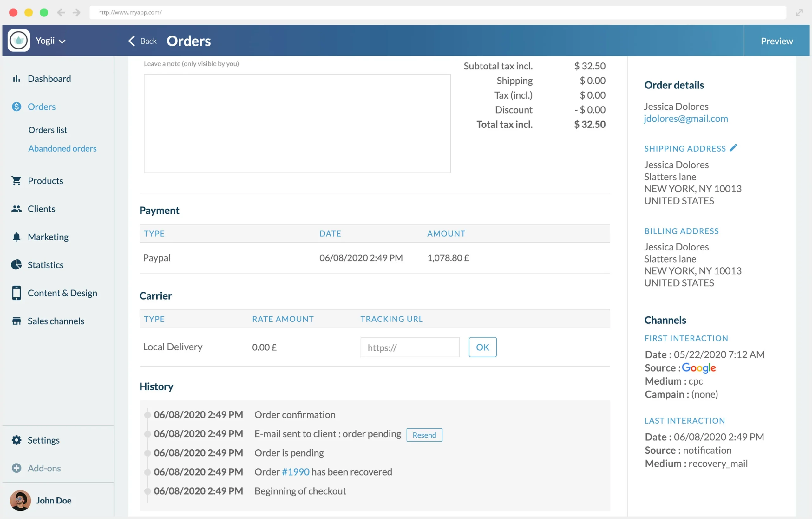812x519 pixels.
Task: Edit shipping address with pencil icon
Action: tap(733, 148)
